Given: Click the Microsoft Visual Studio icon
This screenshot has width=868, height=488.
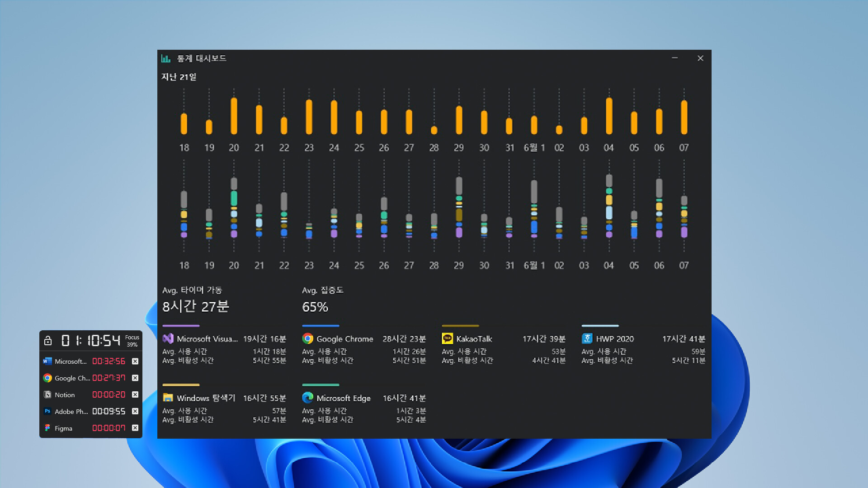Looking at the screenshot, I should tap(168, 339).
